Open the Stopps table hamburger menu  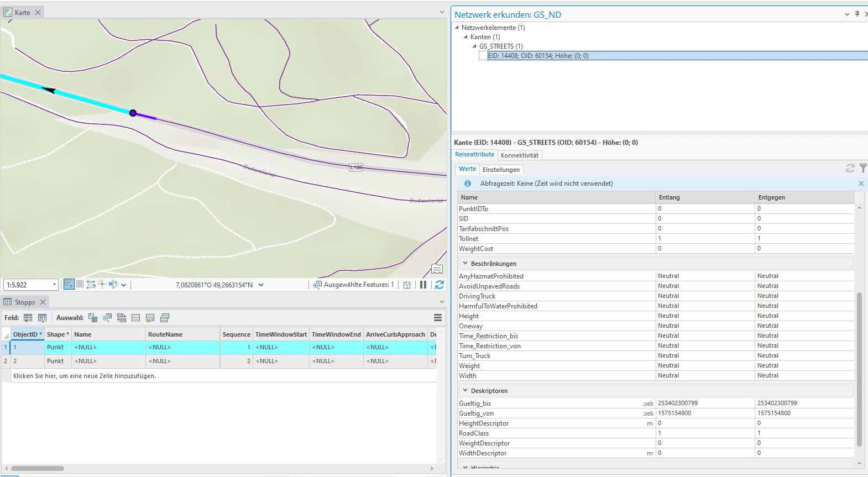click(x=438, y=318)
